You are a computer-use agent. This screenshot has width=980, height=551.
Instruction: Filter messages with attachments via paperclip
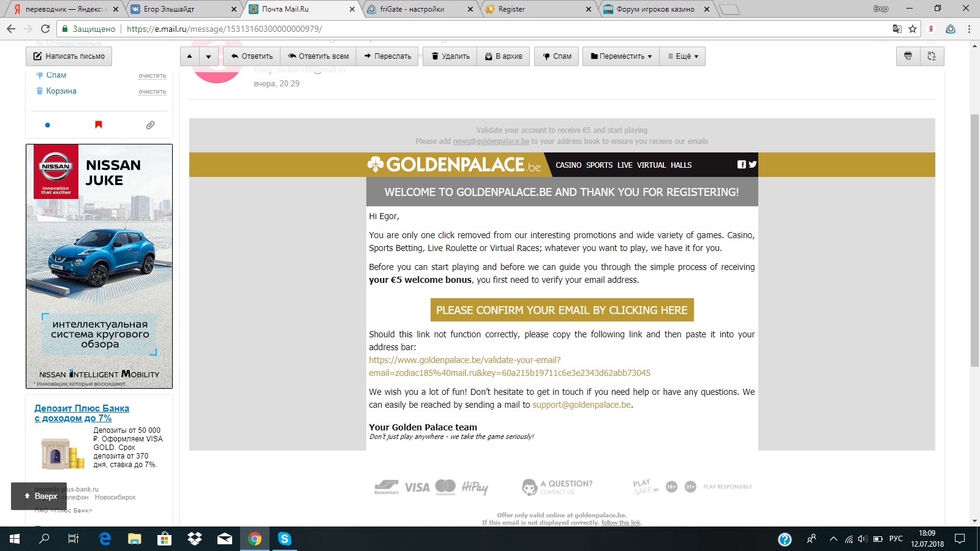pos(150,125)
